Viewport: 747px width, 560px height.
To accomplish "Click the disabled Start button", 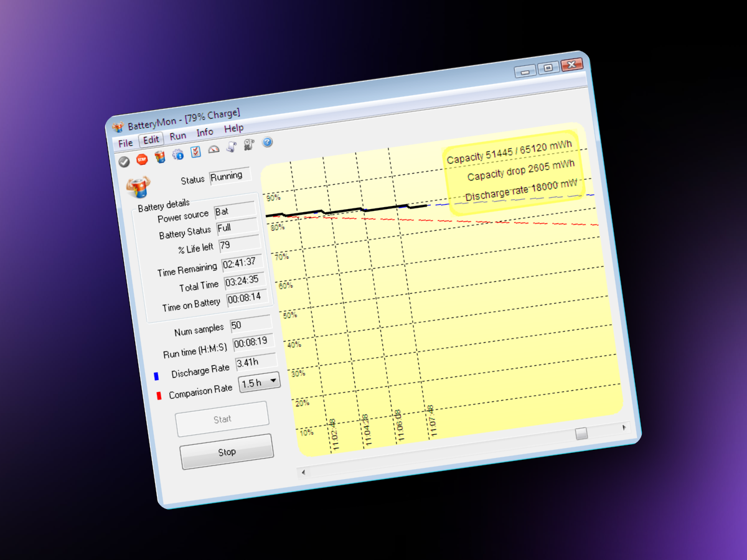I will (x=222, y=419).
